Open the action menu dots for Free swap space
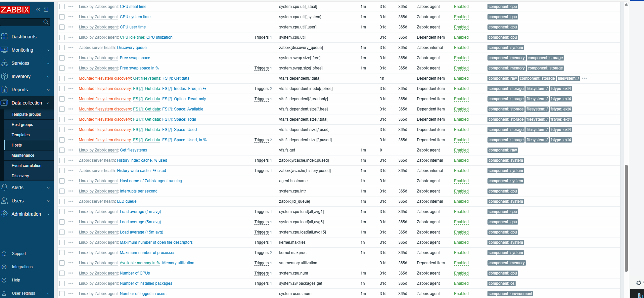This screenshot has width=644, height=298. click(71, 58)
